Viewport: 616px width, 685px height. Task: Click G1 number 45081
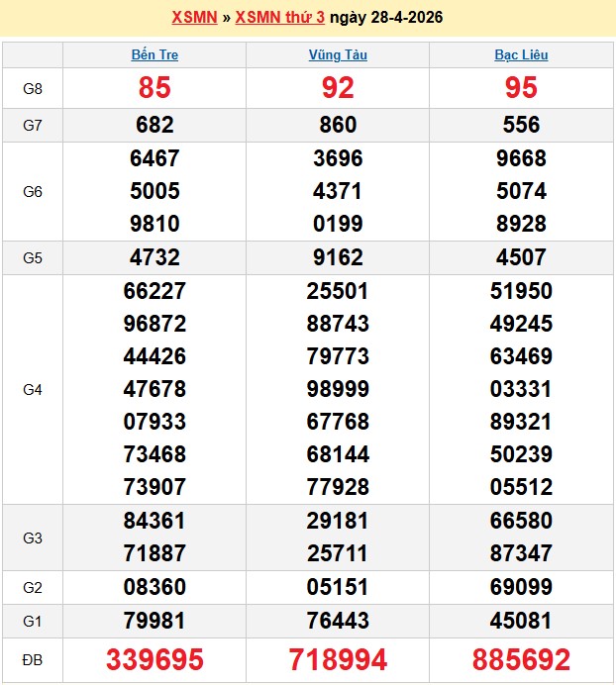pos(521,621)
